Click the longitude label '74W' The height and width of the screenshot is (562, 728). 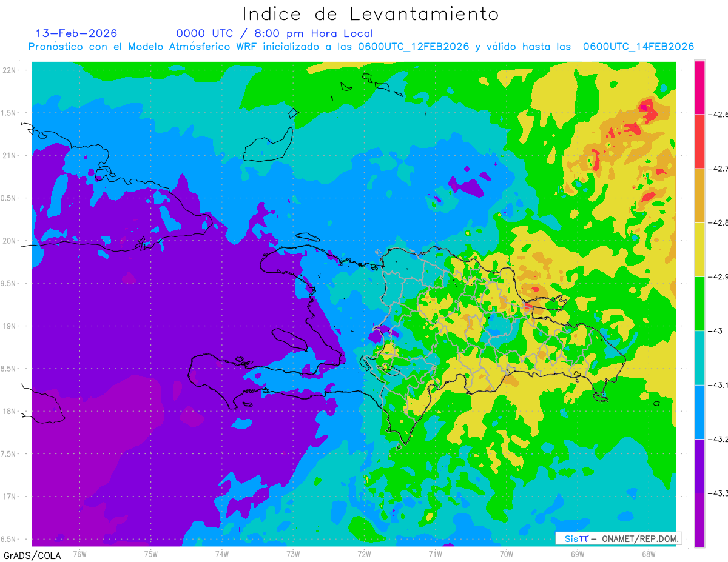pos(221,554)
